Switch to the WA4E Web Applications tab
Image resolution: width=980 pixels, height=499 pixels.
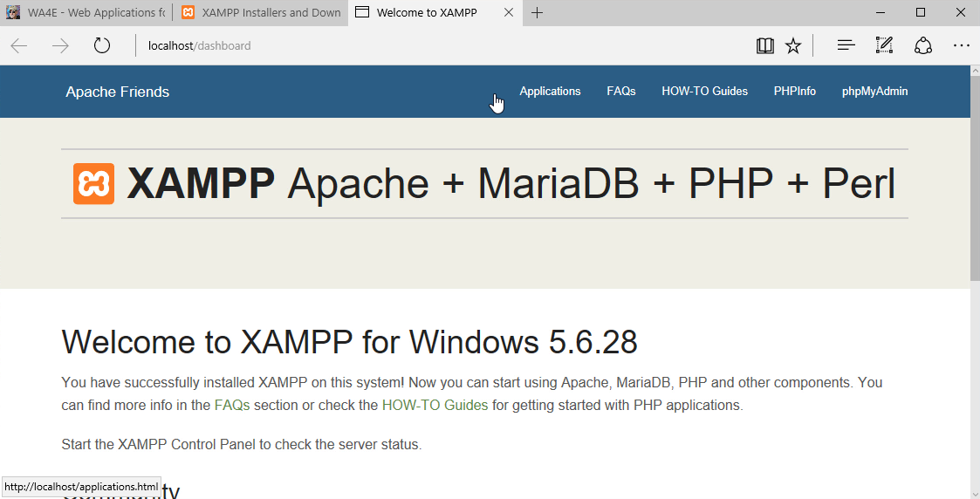point(85,12)
